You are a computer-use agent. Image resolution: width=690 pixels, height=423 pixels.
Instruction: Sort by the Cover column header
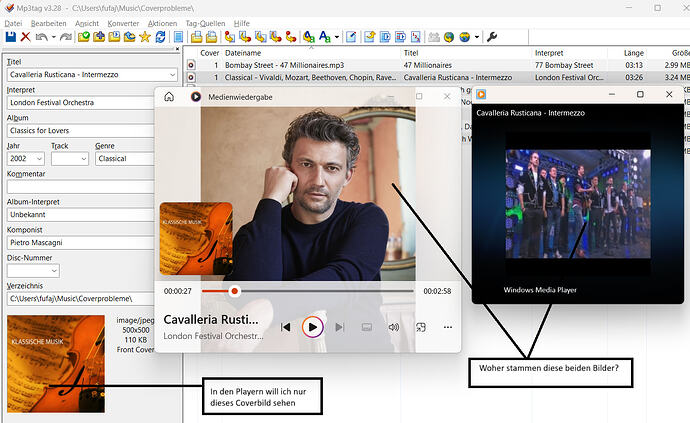(x=209, y=53)
